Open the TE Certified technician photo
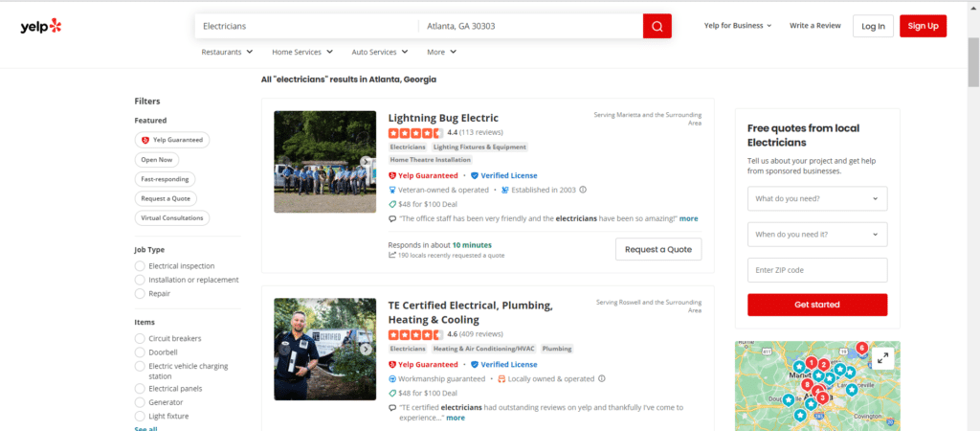Image resolution: width=980 pixels, height=431 pixels. click(325, 349)
